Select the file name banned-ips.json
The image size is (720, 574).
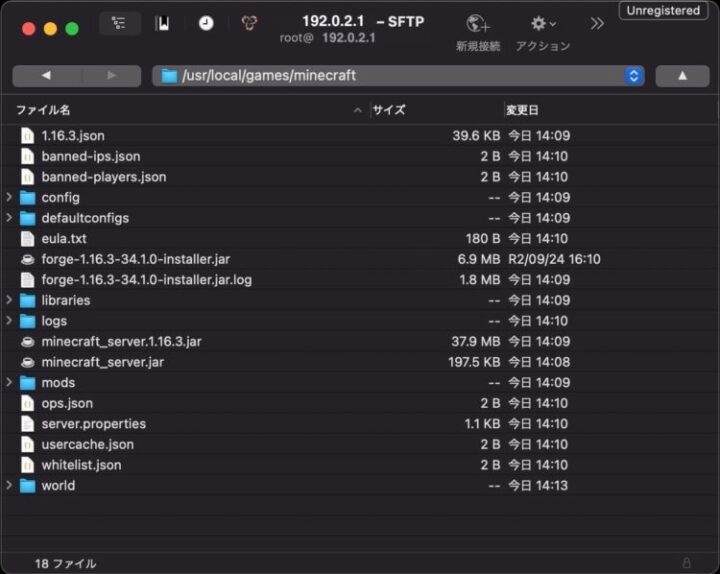click(x=91, y=157)
